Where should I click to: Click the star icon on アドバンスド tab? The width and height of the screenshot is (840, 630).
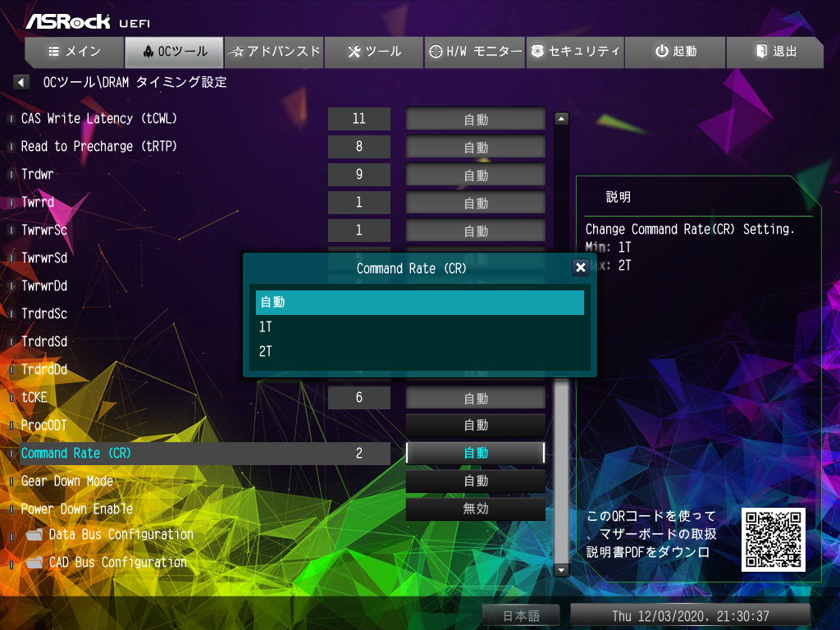click(x=235, y=52)
